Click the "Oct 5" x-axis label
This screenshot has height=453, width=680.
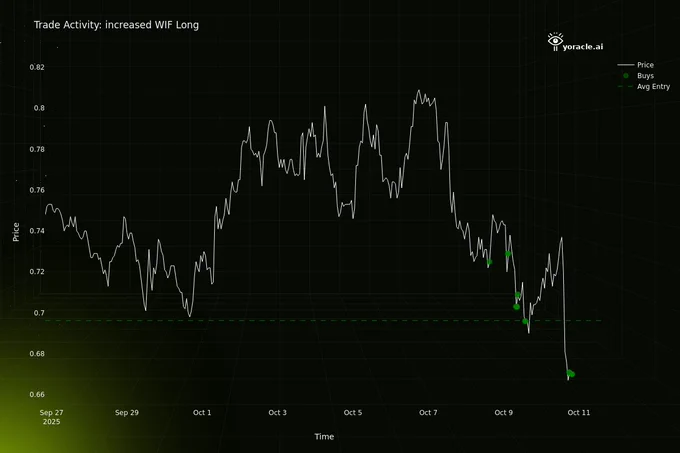353,413
